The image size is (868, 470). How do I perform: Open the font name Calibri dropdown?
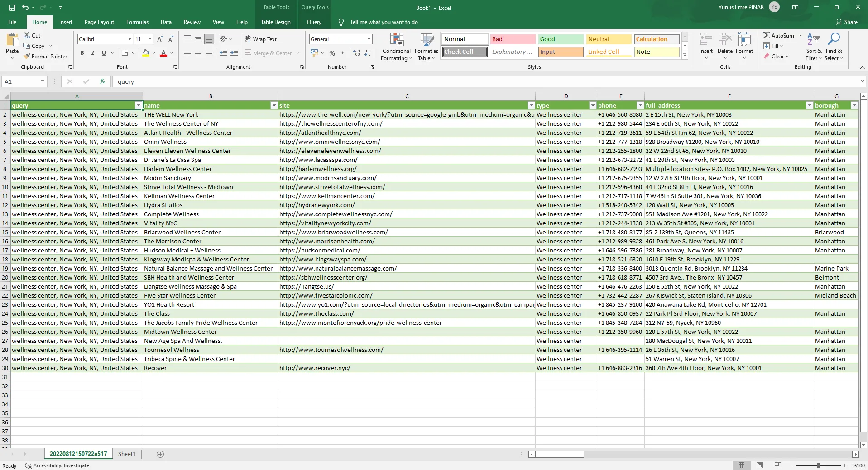click(x=129, y=39)
